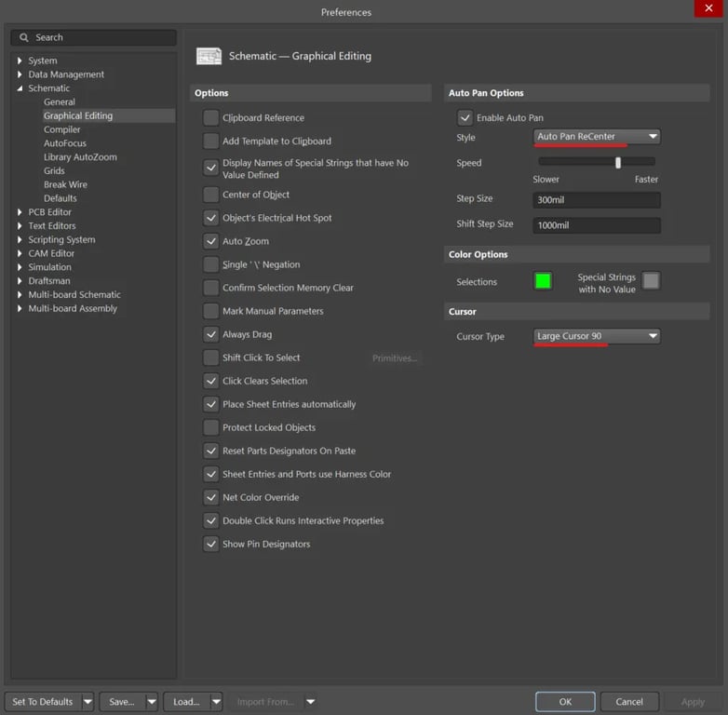
Task: Open the AutoFocus preferences page
Action: (65, 143)
